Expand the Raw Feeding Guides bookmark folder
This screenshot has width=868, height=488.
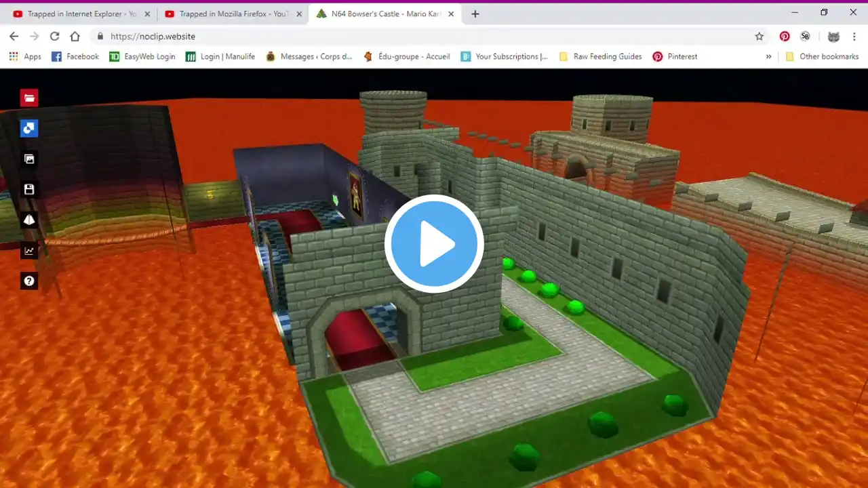[600, 57]
